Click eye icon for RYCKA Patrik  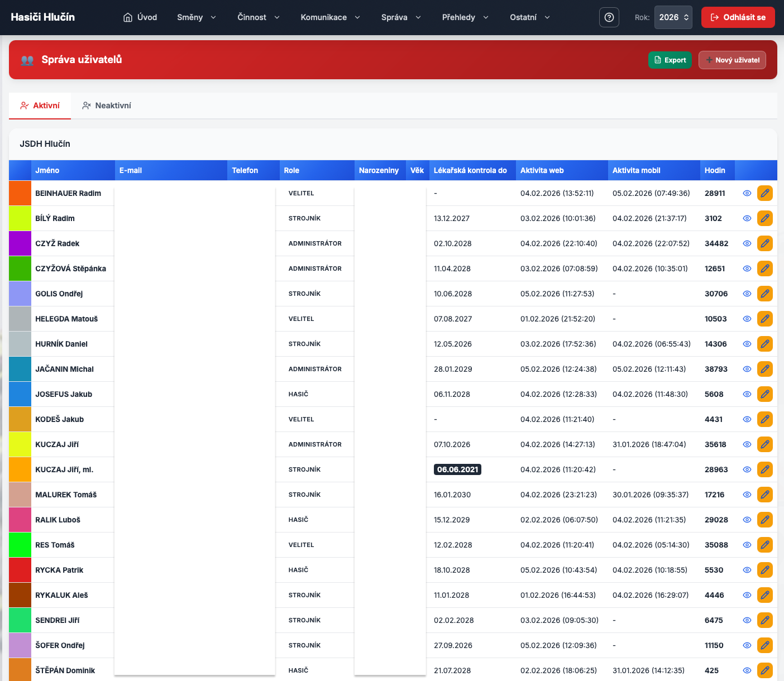tap(747, 570)
